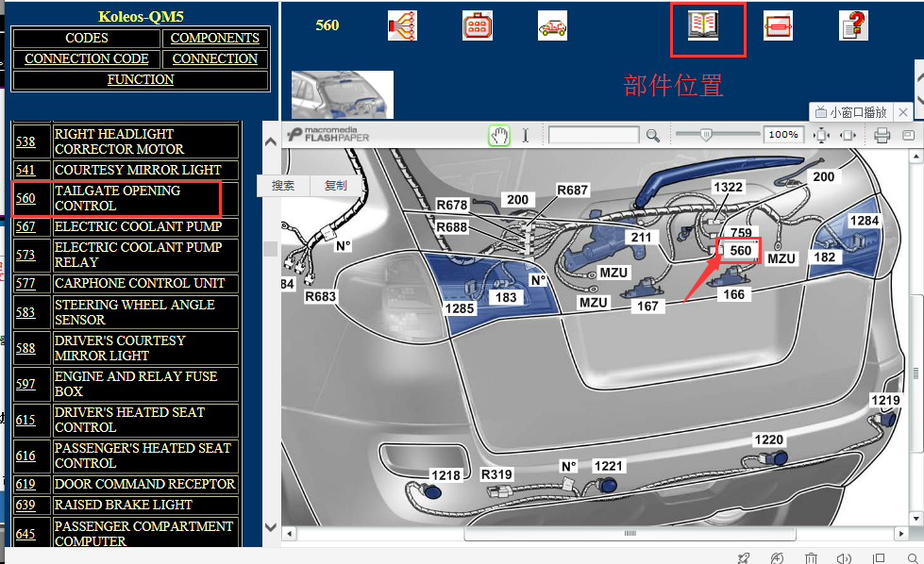Open the fuse icon
The height and width of the screenshot is (564, 924).
pyautogui.click(x=778, y=25)
